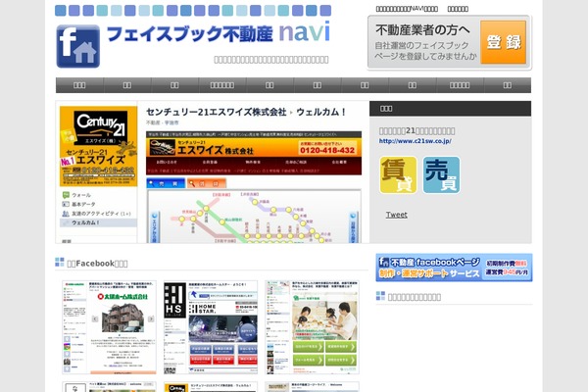588x392 pixels.
Task: Click the orange 登録 button
Action: pos(504,42)
